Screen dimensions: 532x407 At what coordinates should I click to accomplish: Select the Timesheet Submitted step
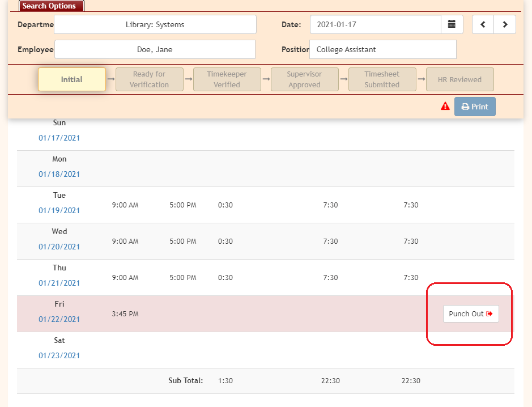[382, 79]
